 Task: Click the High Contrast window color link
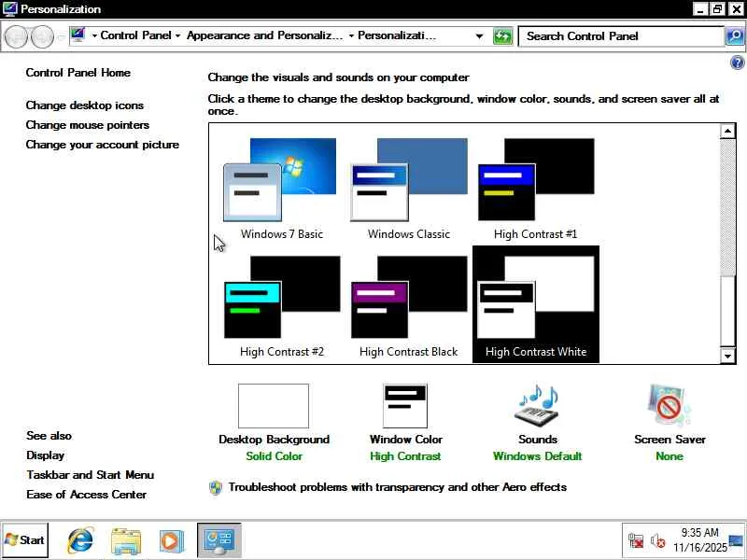tap(405, 456)
